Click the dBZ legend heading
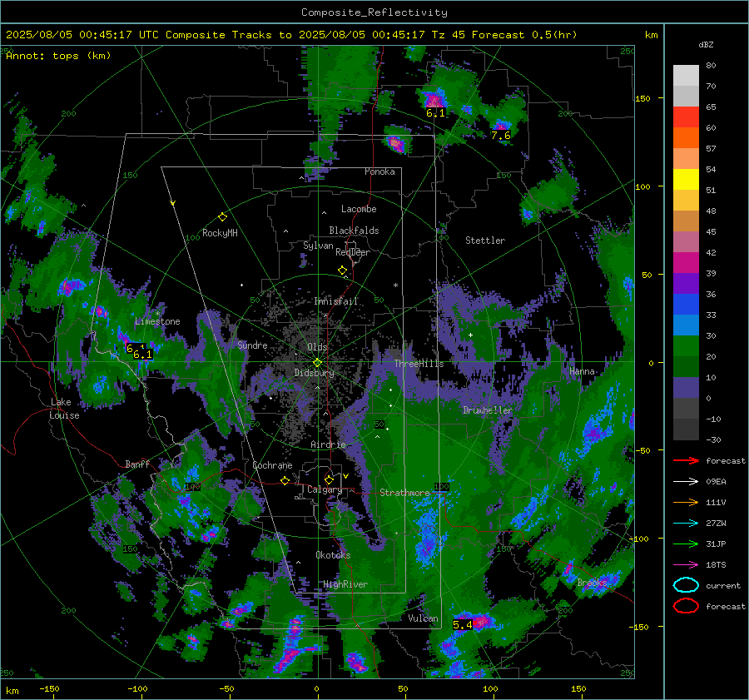 click(x=706, y=44)
